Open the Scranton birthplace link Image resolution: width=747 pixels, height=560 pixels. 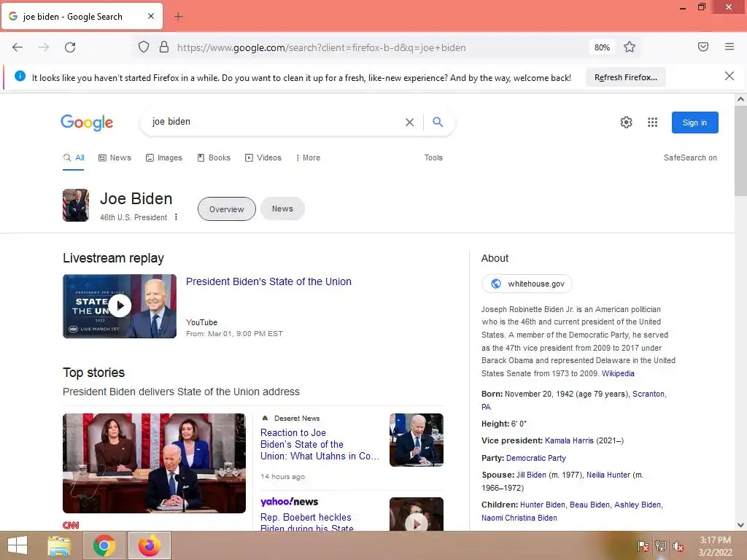[x=649, y=394]
